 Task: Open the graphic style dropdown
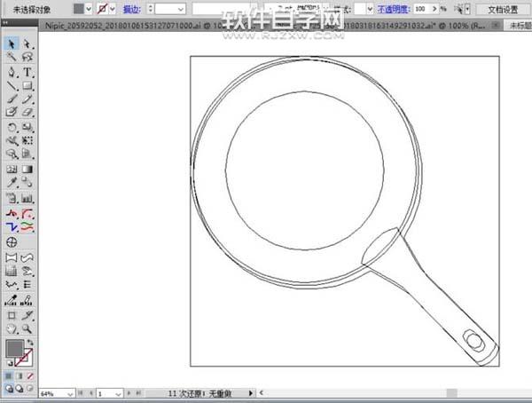pyautogui.click(x=370, y=9)
